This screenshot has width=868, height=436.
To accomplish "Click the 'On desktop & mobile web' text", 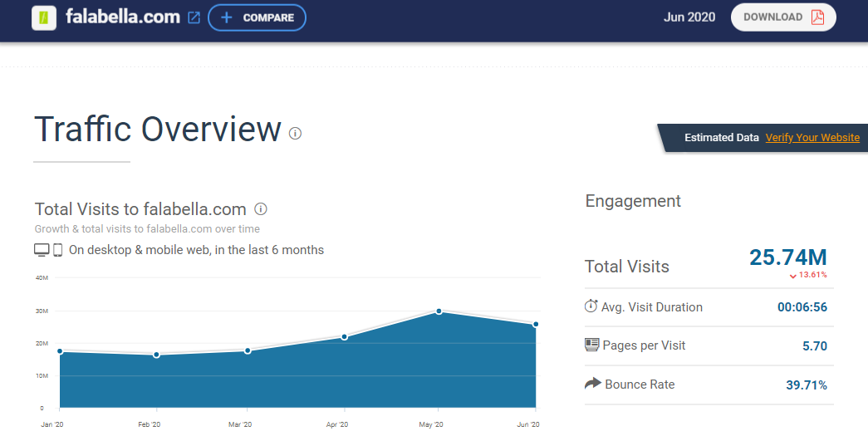I will (197, 250).
